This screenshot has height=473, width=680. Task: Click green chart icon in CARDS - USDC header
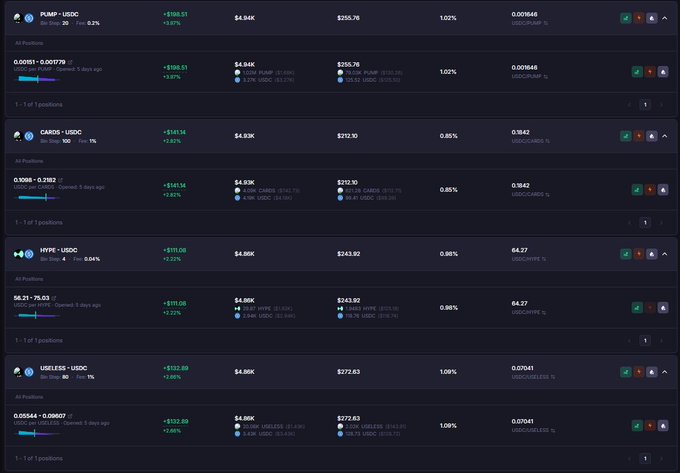[625, 136]
